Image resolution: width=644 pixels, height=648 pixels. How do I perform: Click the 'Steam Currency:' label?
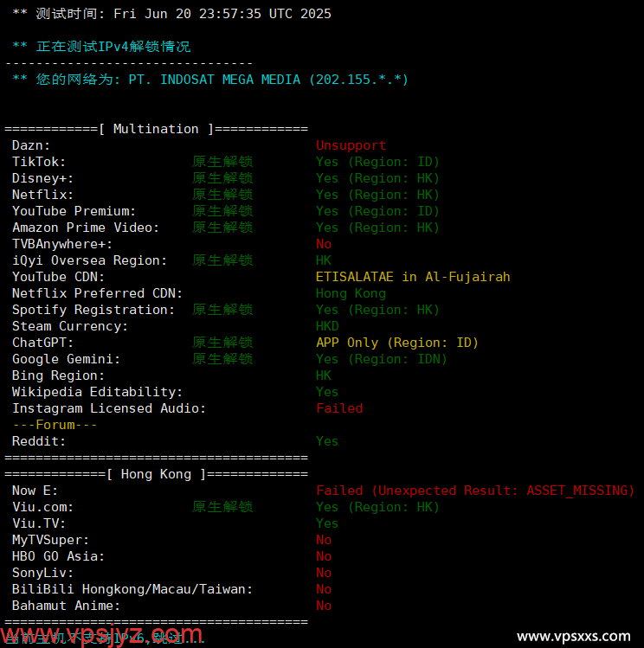pyautogui.click(x=70, y=326)
